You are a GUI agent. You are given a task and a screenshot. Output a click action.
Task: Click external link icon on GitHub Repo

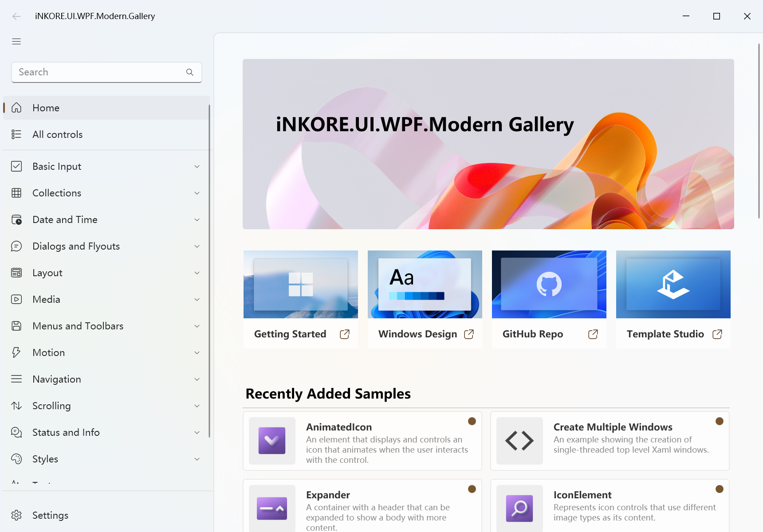(x=593, y=334)
